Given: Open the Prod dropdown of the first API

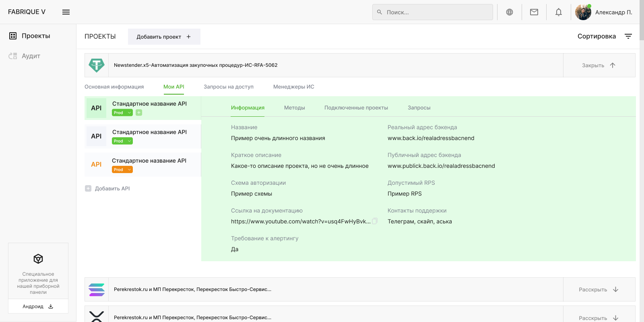Looking at the screenshot, I should coord(122,113).
